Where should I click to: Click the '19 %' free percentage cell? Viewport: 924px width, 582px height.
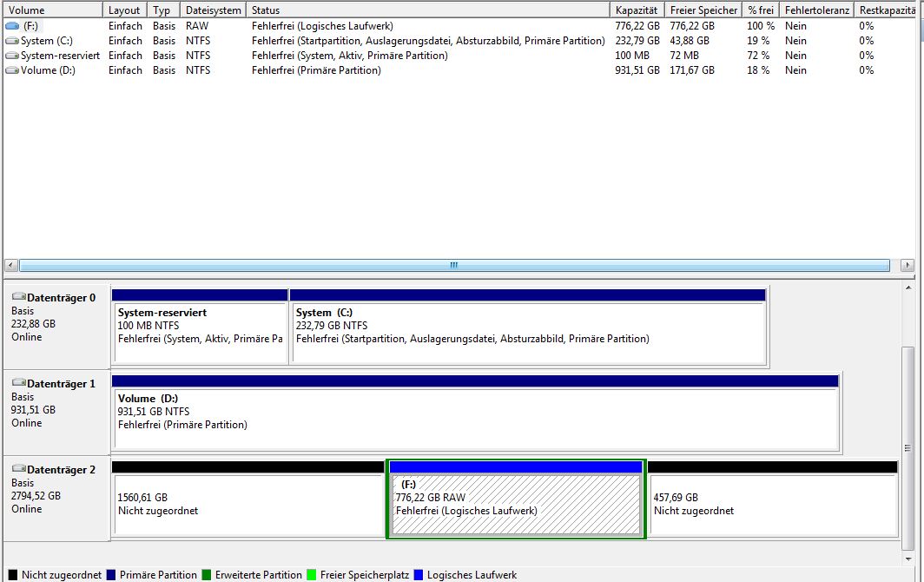pos(758,41)
